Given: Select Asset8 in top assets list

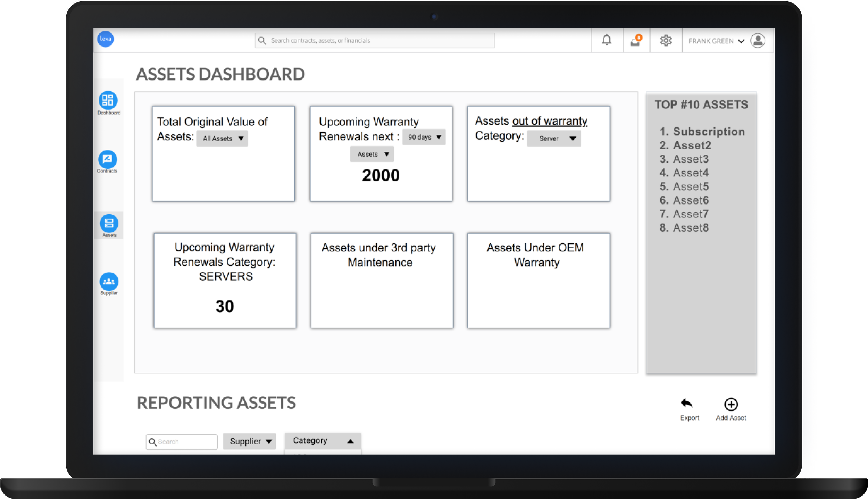Looking at the screenshot, I should [691, 228].
